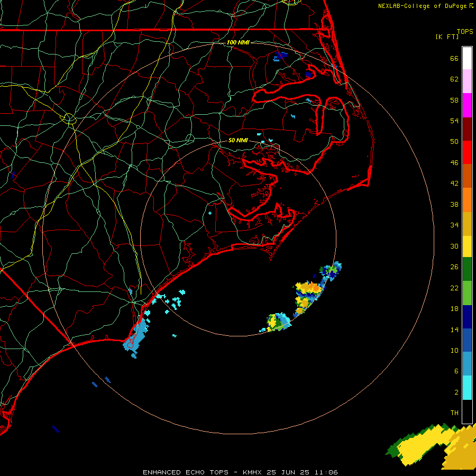
Task: Click the [K FT] units label
Action: pyautogui.click(x=447, y=36)
